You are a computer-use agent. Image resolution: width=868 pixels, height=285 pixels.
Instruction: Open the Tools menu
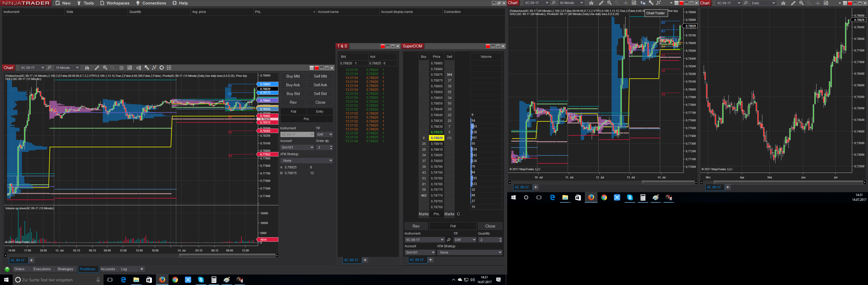(85, 3)
